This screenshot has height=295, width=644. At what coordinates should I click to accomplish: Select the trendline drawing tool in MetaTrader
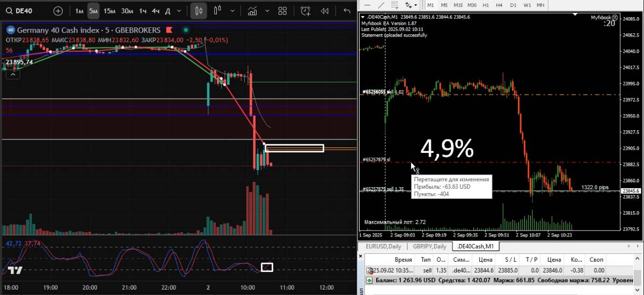tap(381, 5)
